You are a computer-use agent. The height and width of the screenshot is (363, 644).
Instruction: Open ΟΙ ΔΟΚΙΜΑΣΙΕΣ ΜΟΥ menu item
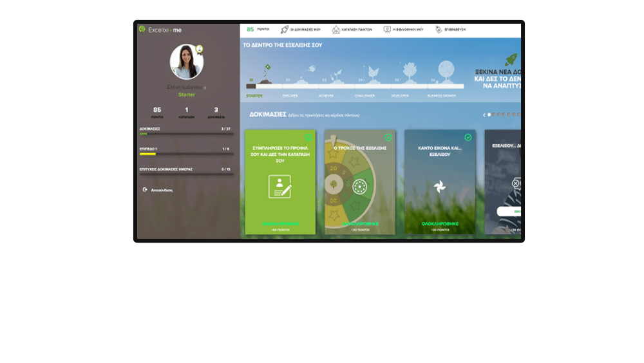(305, 30)
